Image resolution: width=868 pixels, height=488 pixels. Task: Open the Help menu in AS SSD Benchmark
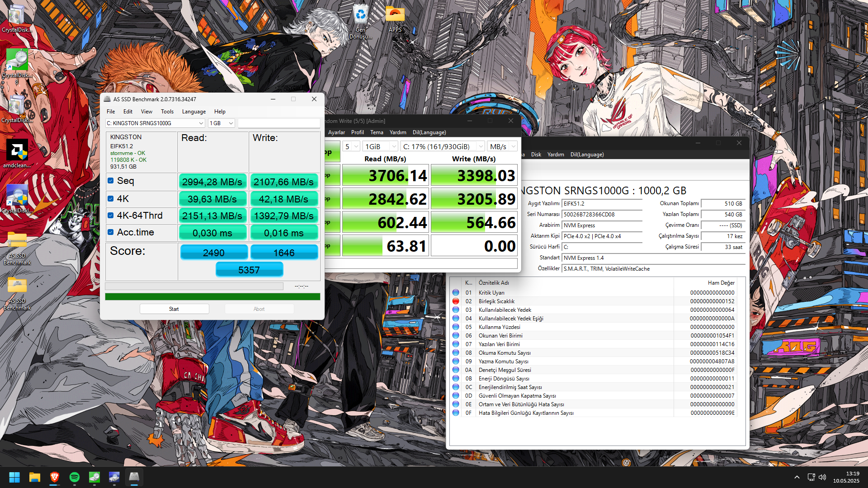220,112
